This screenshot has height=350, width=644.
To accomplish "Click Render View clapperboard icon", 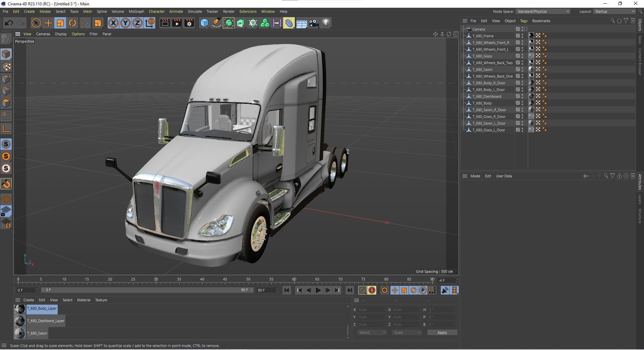I will pos(165,23).
